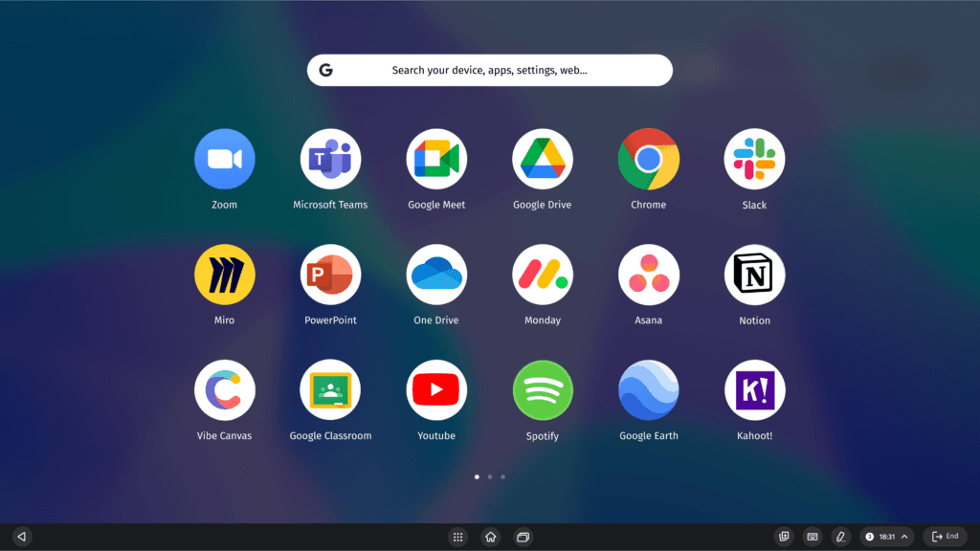Viewport: 980px width, 551px height.
Task: Open the screen annotation pen tool
Action: 840,537
